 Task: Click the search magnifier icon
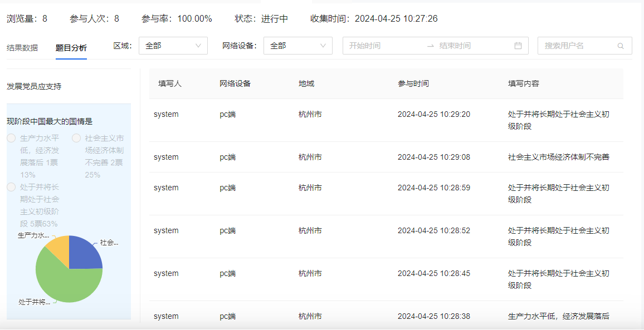(x=621, y=46)
